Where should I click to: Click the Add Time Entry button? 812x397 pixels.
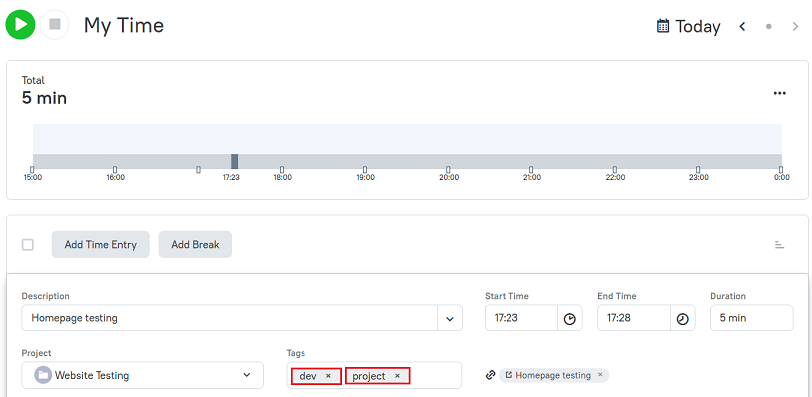point(100,244)
